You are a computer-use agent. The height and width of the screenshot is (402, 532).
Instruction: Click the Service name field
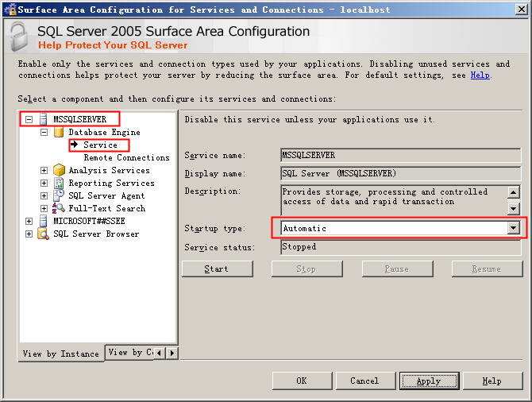tap(401, 155)
